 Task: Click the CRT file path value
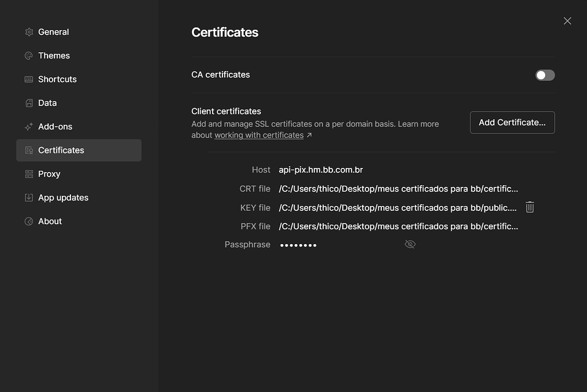pyautogui.click(x=398, y=189)
